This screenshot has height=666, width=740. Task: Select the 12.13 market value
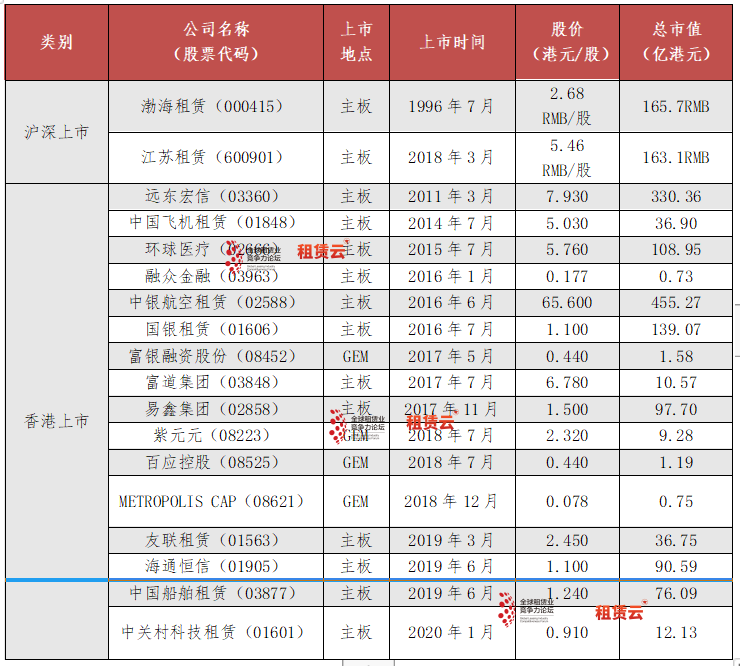[x=676, y=632]
